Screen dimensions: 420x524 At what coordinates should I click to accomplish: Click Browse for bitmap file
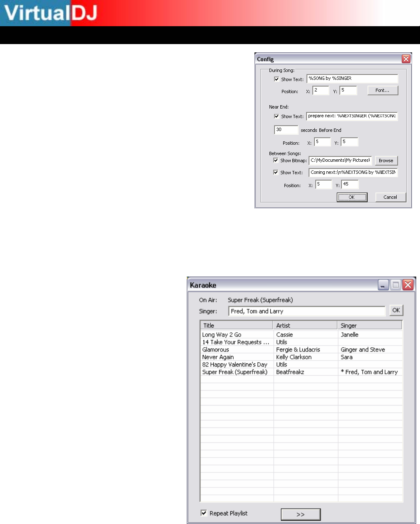386,161
